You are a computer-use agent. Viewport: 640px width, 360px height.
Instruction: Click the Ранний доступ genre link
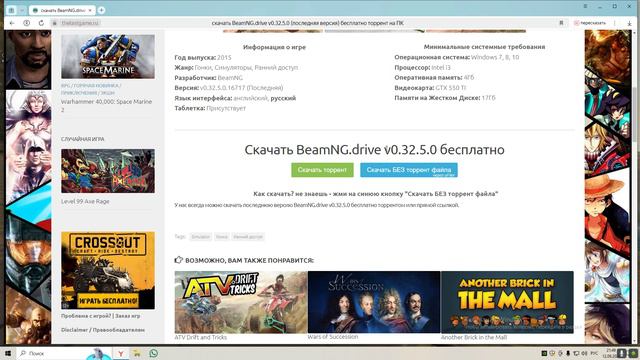tap(276, 67)
